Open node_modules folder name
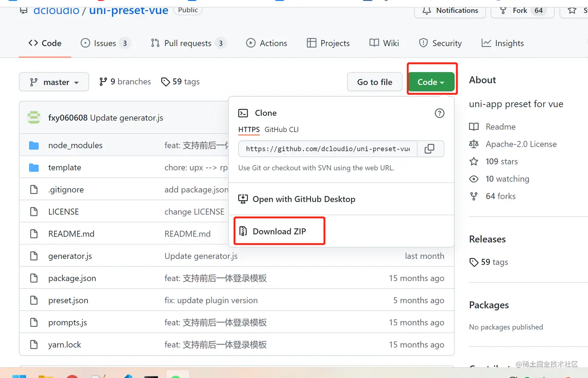 pyautogui.click(x=75, y=145)
